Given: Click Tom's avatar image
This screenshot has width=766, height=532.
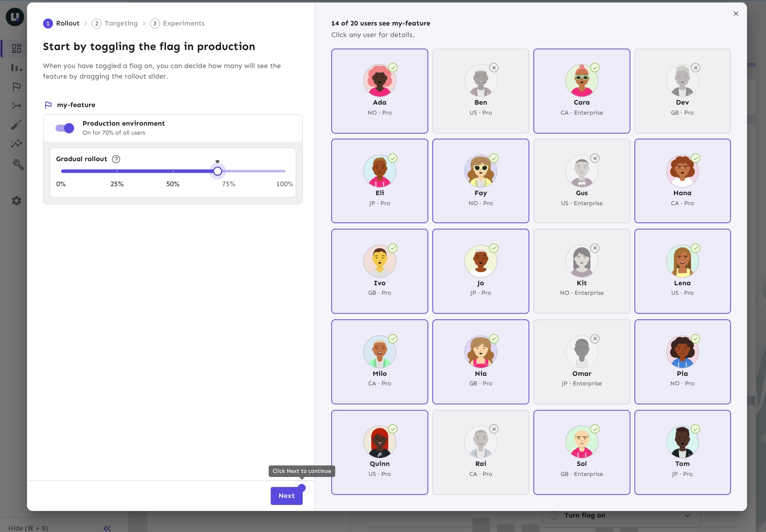Looking at the screenshot, I should pos(682,442).
